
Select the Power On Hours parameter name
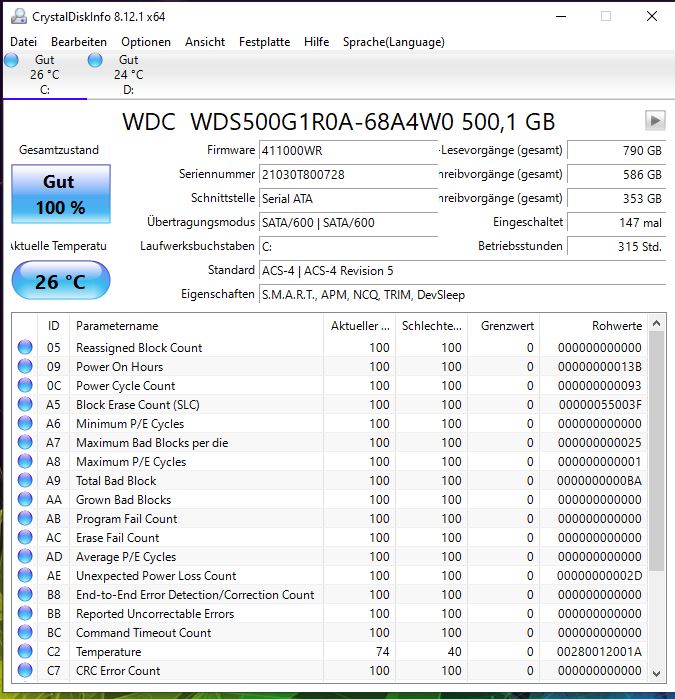click(119, 366)
